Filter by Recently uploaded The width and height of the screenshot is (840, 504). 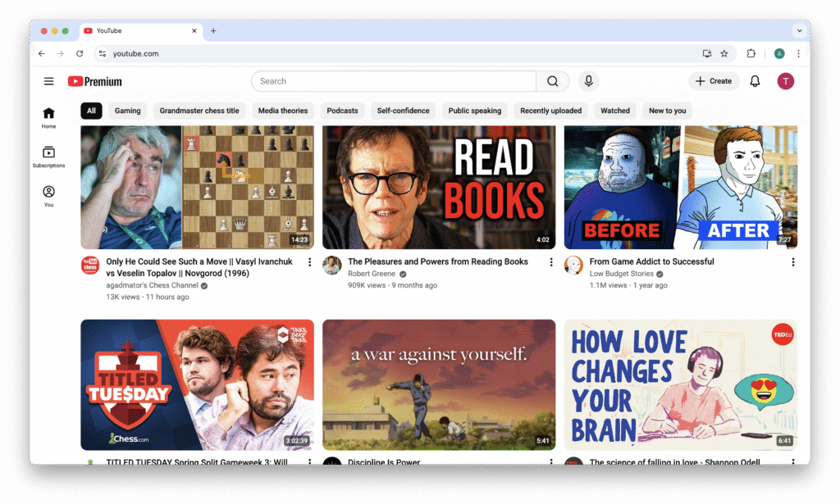(x=550, y=111)
